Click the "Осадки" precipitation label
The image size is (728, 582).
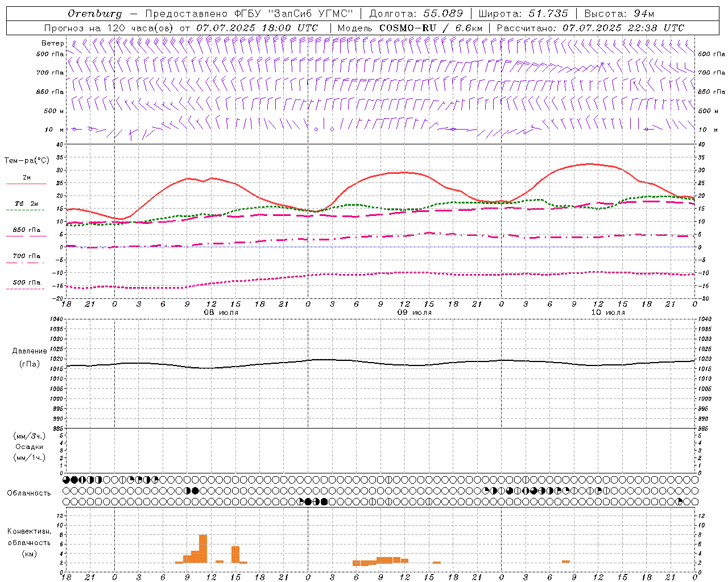(30, 447)
